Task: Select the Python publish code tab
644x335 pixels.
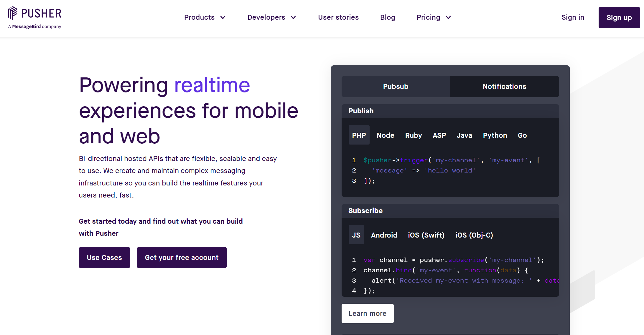Action: (495, 135)
